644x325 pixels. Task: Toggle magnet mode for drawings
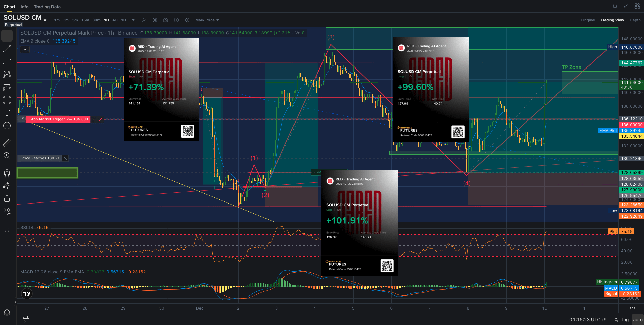[x=7, y=173]
